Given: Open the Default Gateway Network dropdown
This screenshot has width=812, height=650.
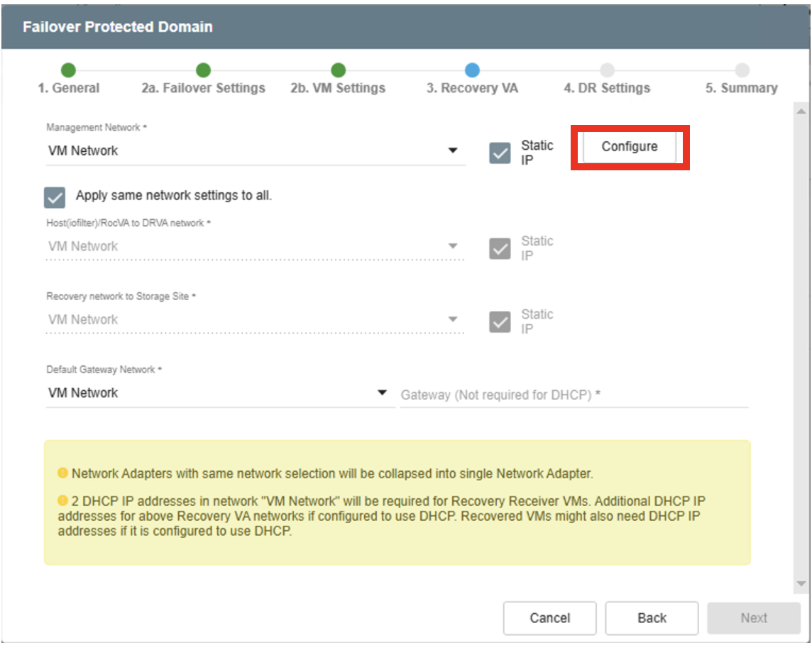Looking at the screenshot, I should tap(382, 393).
